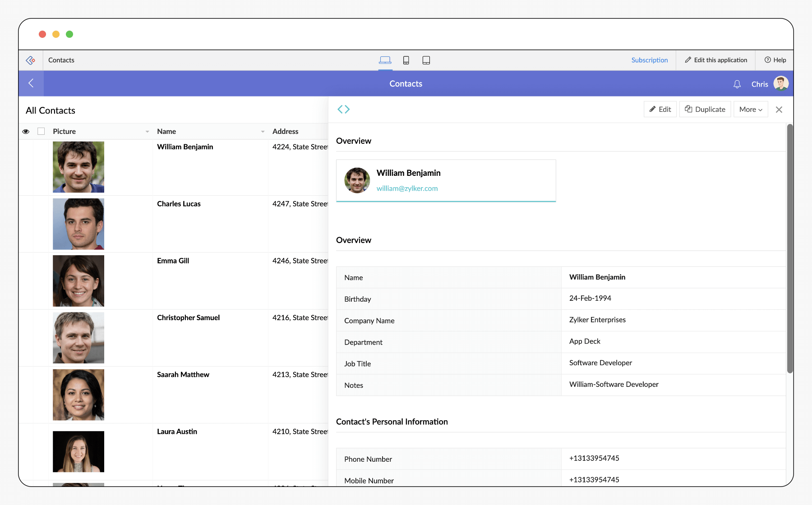Toggle column visibility eye icon
The image size is (812, 505).
click(26, 132)
